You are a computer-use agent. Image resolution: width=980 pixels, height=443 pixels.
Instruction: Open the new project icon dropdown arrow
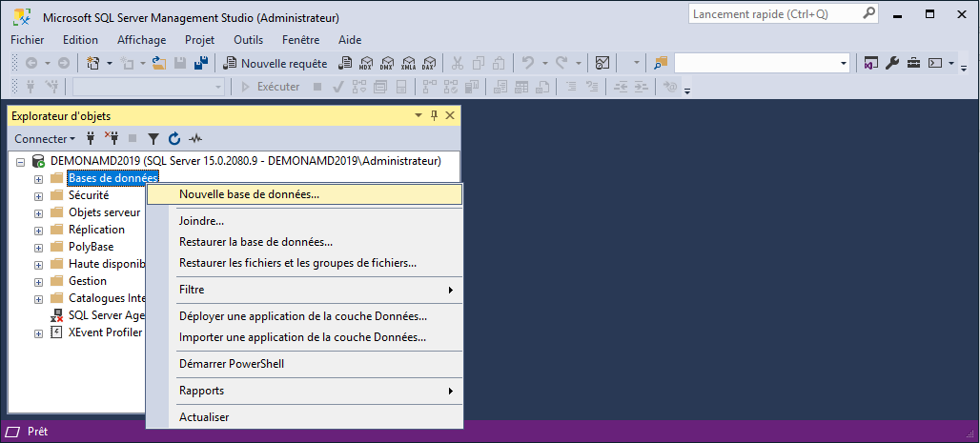tap(110, 63)
